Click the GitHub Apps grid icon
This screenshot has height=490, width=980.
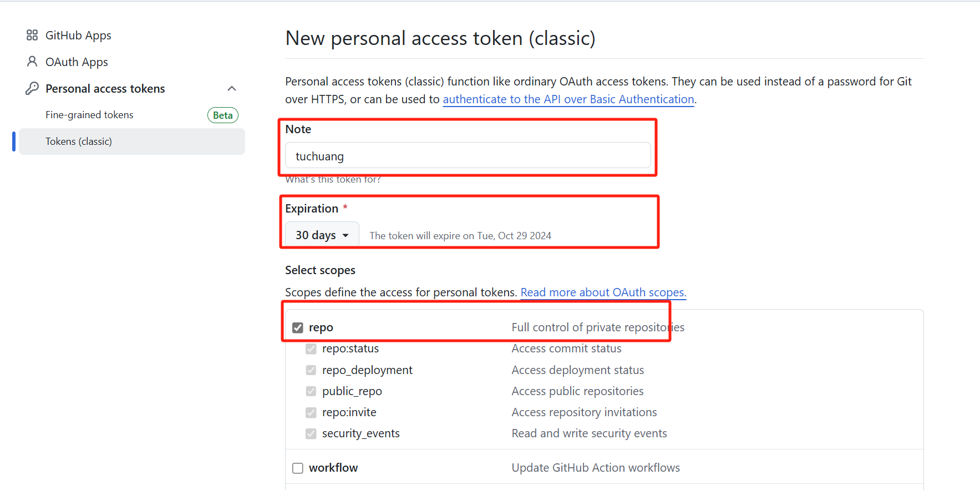(x=32, y=36)
